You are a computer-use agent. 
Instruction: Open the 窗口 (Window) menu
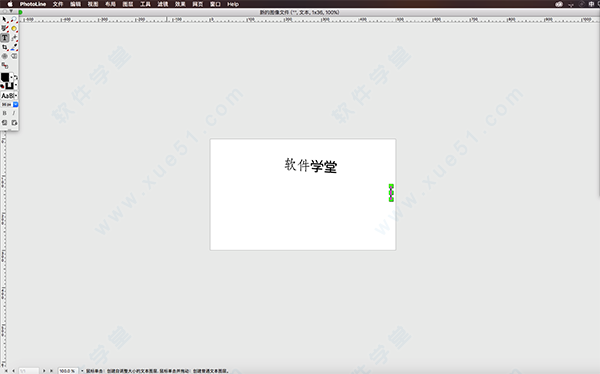click(x=215, y=4)
